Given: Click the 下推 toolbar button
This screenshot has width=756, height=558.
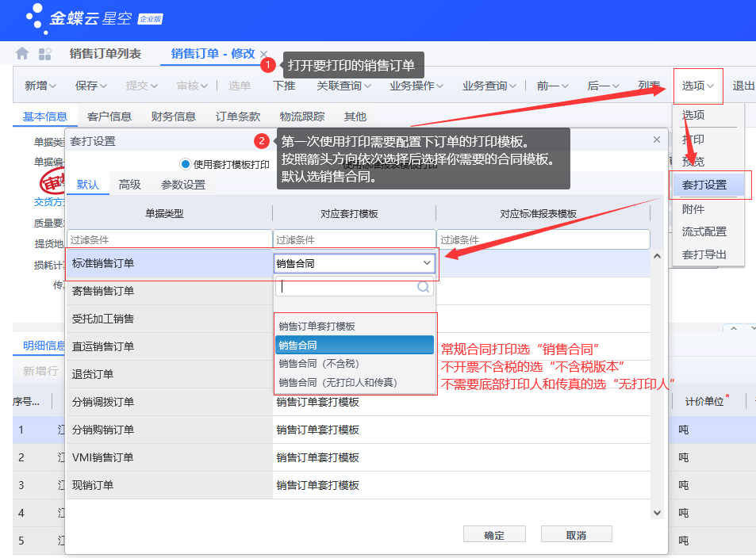Looking at the screenshot, I should 284,86.
